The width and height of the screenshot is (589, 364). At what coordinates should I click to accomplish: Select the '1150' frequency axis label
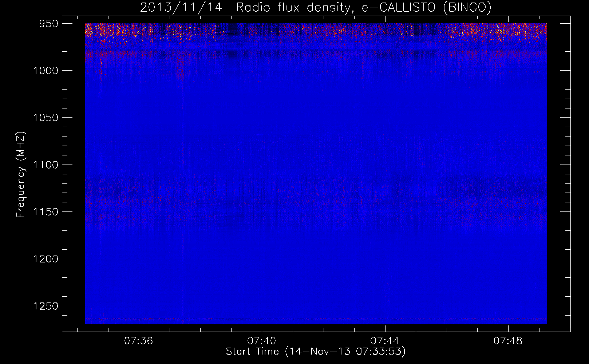(46, 212)
